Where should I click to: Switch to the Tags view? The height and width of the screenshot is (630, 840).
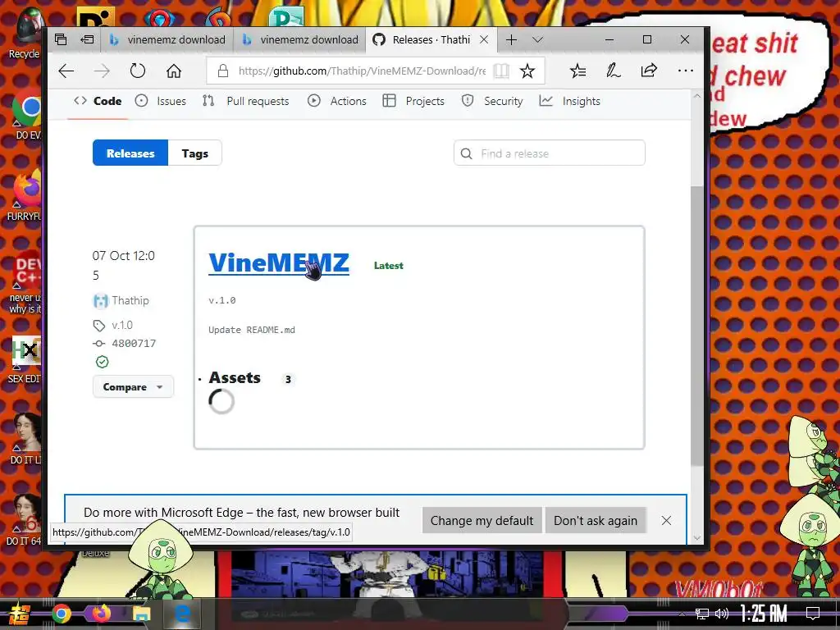click(x=195, y=153)
